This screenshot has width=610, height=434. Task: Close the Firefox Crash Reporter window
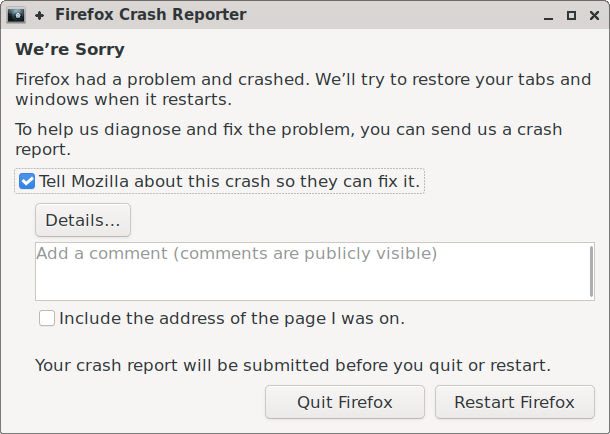(593, 15)
